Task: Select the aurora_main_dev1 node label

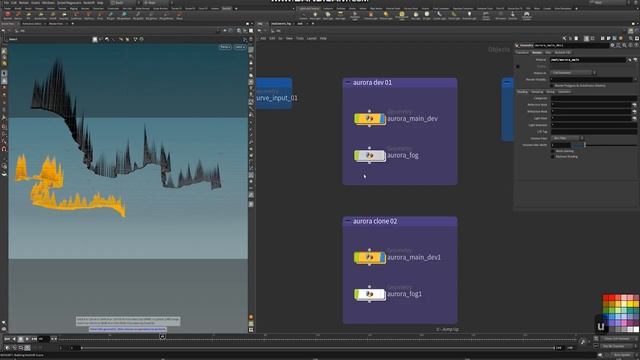Action: 414,258
